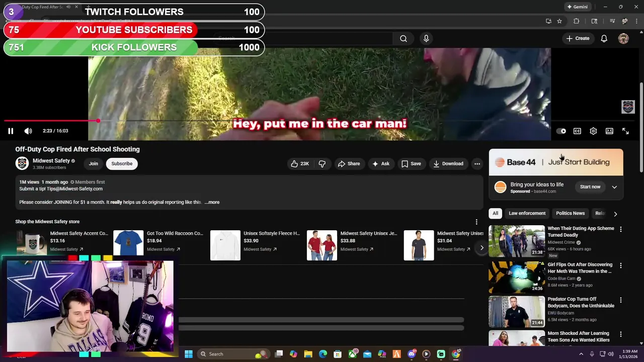Open the YouTube account avatar menu
Image resolution: width=644 pixels, height=362 pixels.
pos(623,39)
